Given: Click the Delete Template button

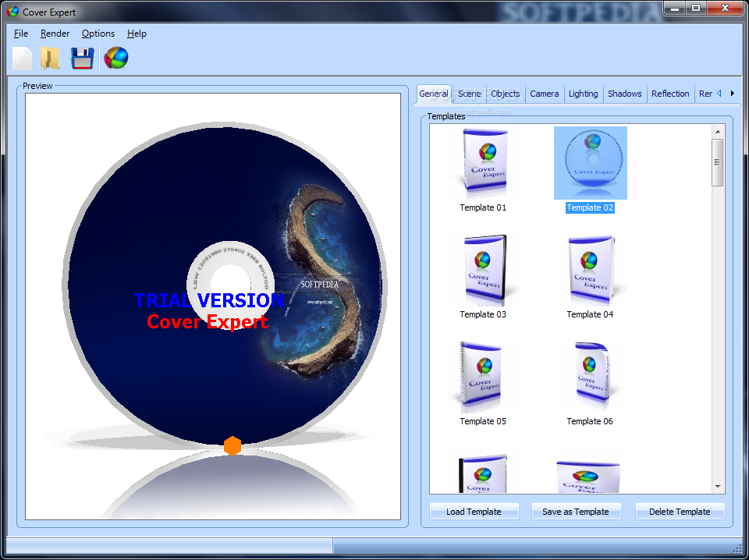Looking at the screenshot, I should pyautogui.click(x=680, y=512).
